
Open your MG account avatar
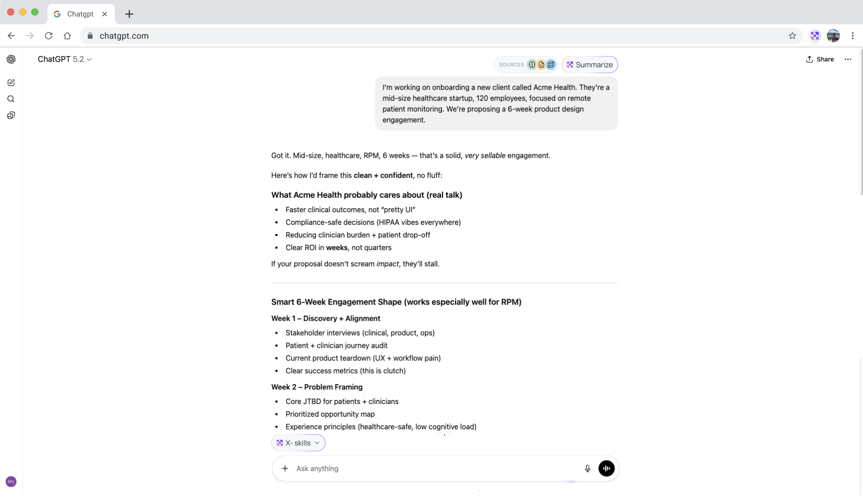pos(10,481)
